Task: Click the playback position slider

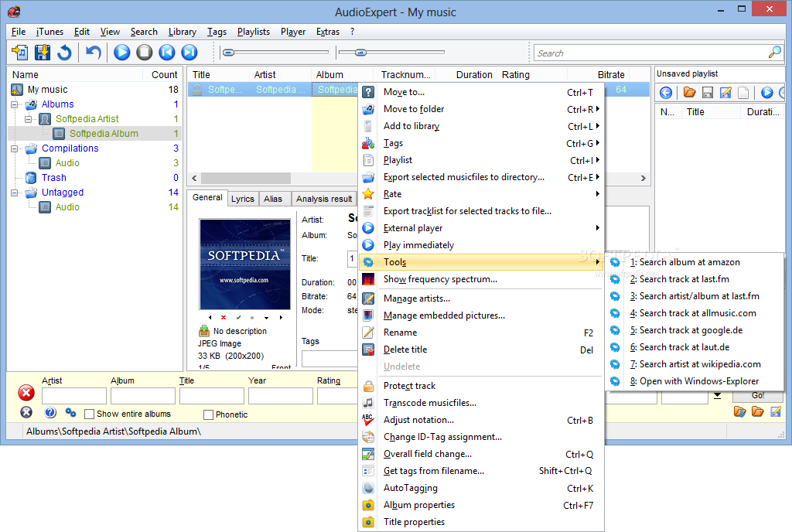Action: 276,52
